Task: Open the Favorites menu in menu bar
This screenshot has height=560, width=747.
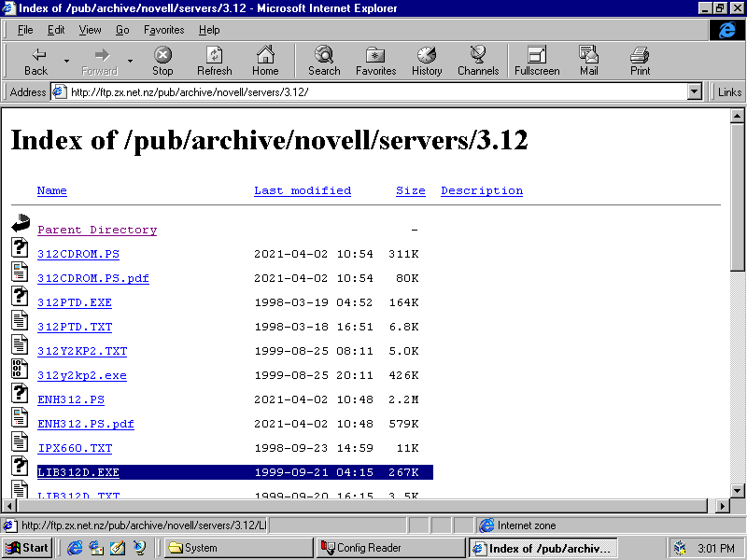Action: tap(164, 30)
